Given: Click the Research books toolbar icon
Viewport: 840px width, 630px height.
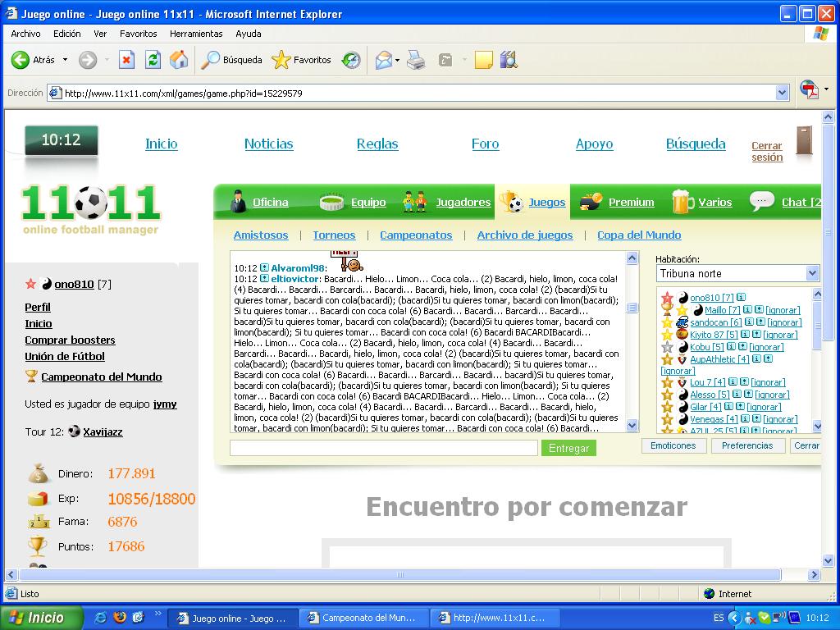Looking at the screenshot, I should click(509, 60).
